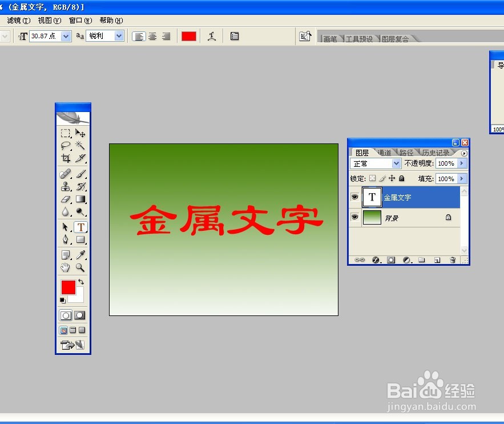Screen dimensions: 504x424
Task: Enable lock transparent pixels
Action: tap(372, 178)
